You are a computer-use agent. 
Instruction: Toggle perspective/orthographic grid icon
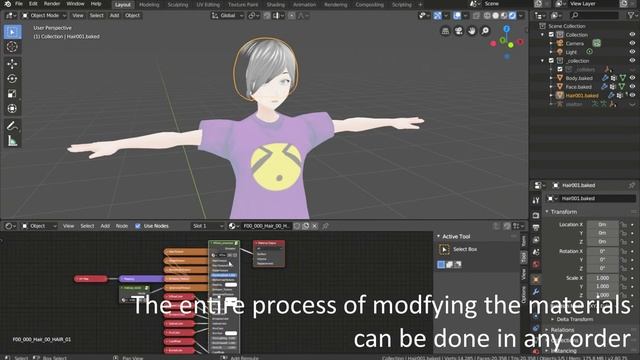445,31
